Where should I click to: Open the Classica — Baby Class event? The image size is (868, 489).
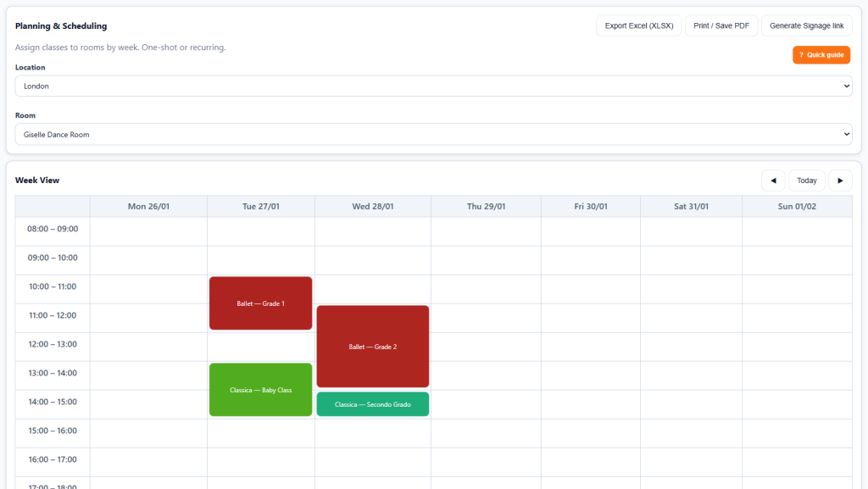tap(260, 389)
